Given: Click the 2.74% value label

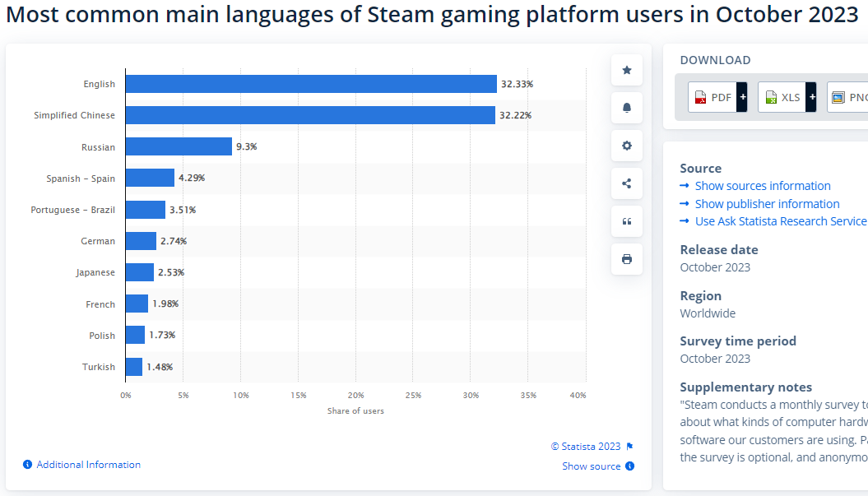Looking at the screenshot, I should [x=174, y=241].
